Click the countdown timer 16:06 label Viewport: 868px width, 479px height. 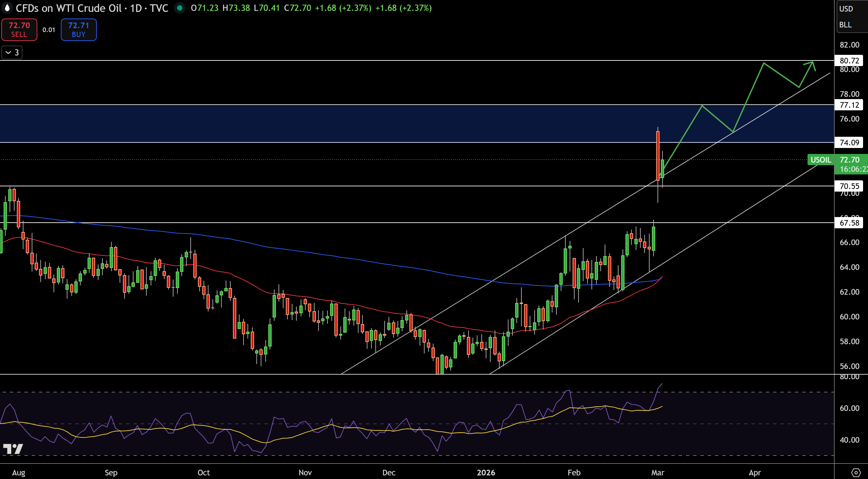(x=853, y=169)
